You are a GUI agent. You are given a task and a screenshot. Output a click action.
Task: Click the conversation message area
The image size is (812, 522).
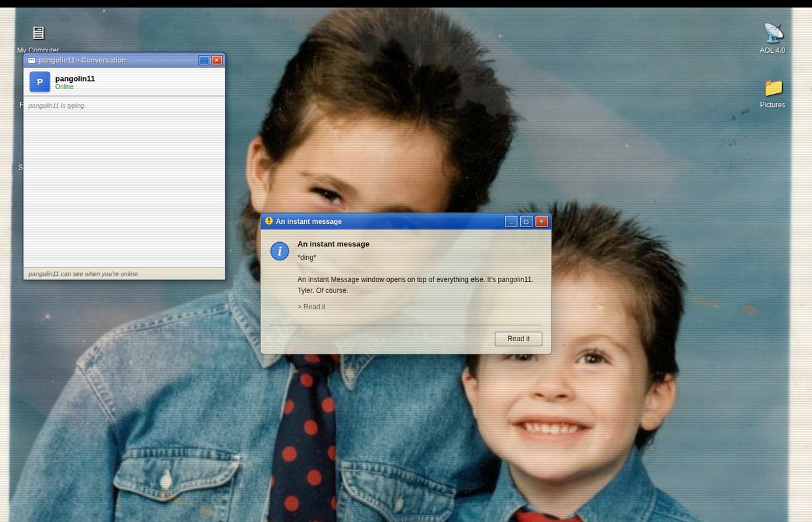(124, 182)
